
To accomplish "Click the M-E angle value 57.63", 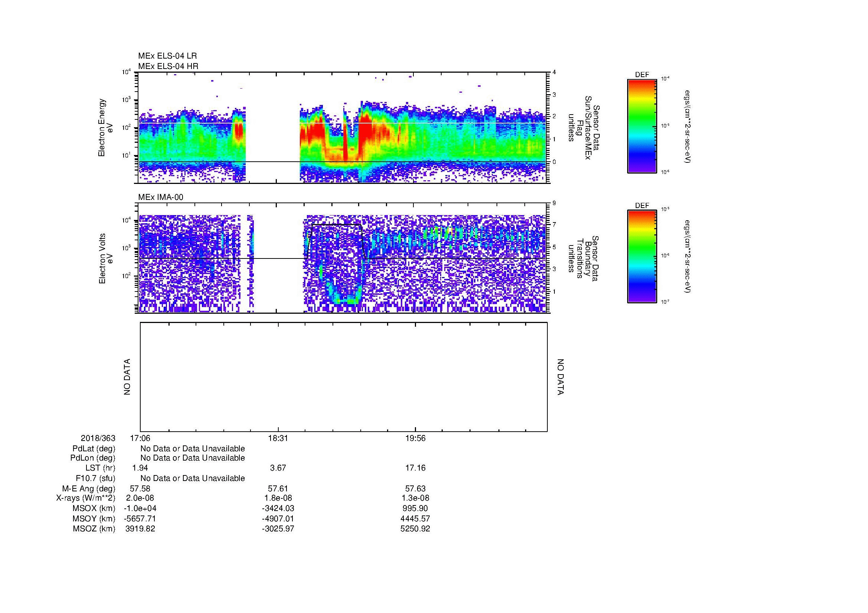I will coord(415,488).
